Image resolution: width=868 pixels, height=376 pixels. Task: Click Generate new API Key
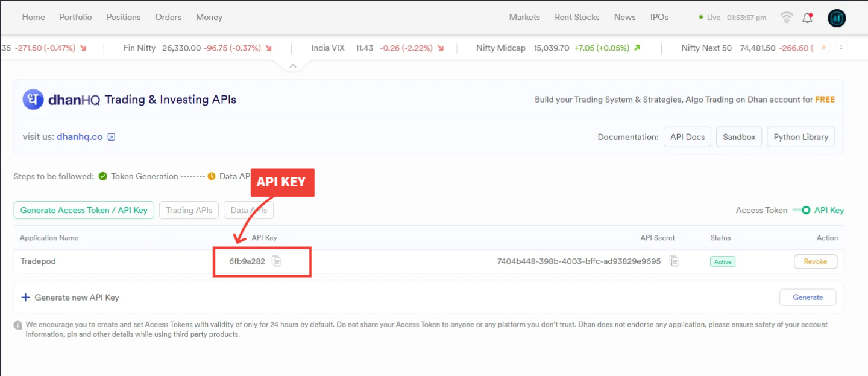click(77, 298)
